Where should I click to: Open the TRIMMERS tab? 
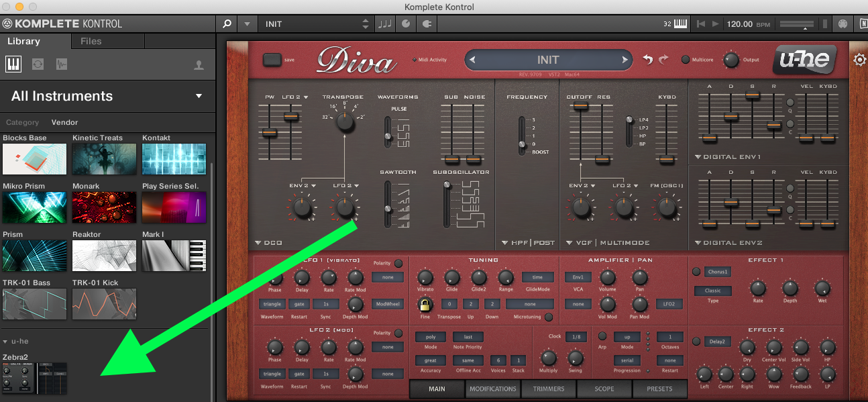click(549, 389)
